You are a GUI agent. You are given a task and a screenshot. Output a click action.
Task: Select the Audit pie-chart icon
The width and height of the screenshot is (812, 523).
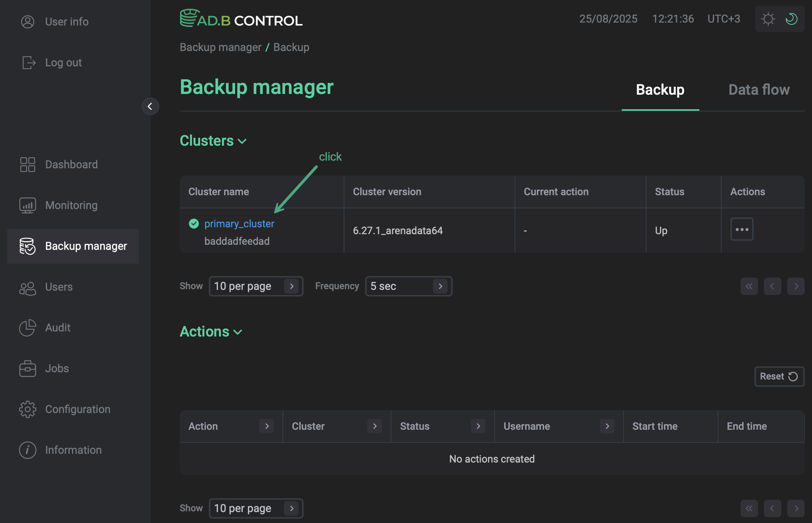(27, 328)
